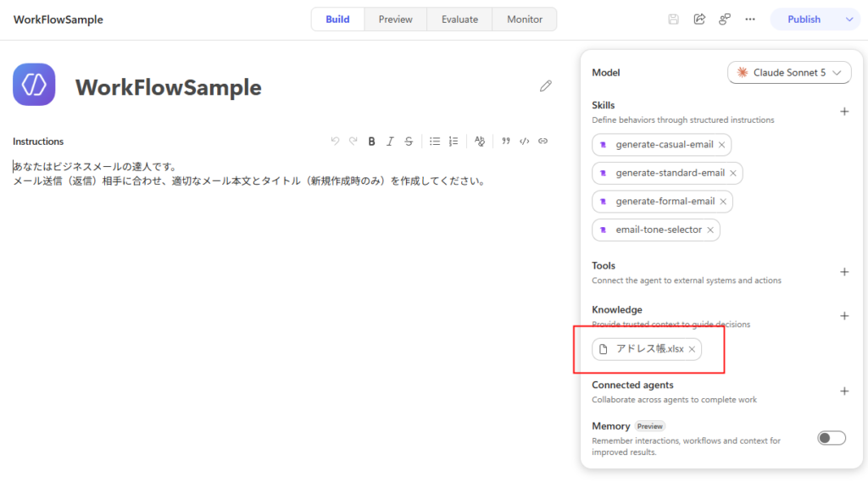
Task: Open the share icon in header
Action: pos(699,19)
